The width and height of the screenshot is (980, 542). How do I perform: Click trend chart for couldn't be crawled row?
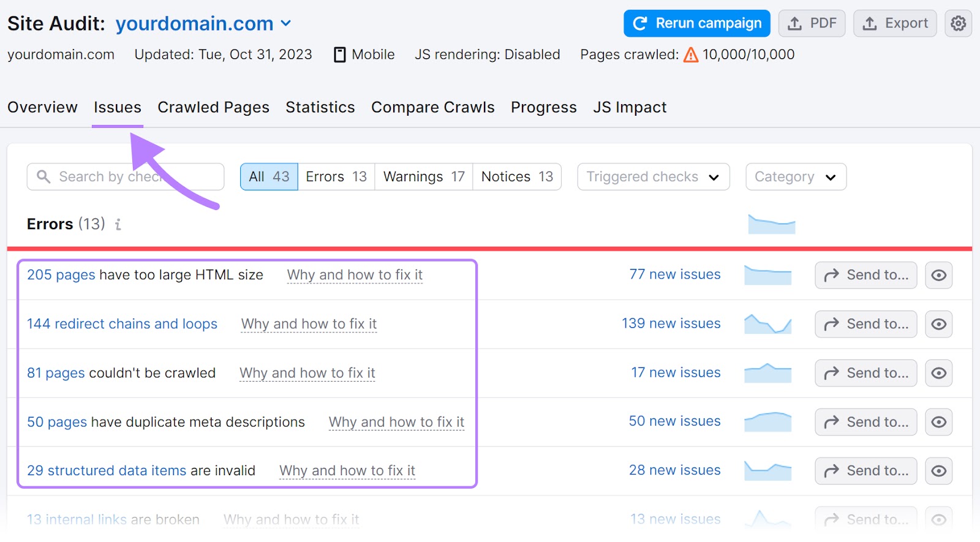click(x=767, y=372)
